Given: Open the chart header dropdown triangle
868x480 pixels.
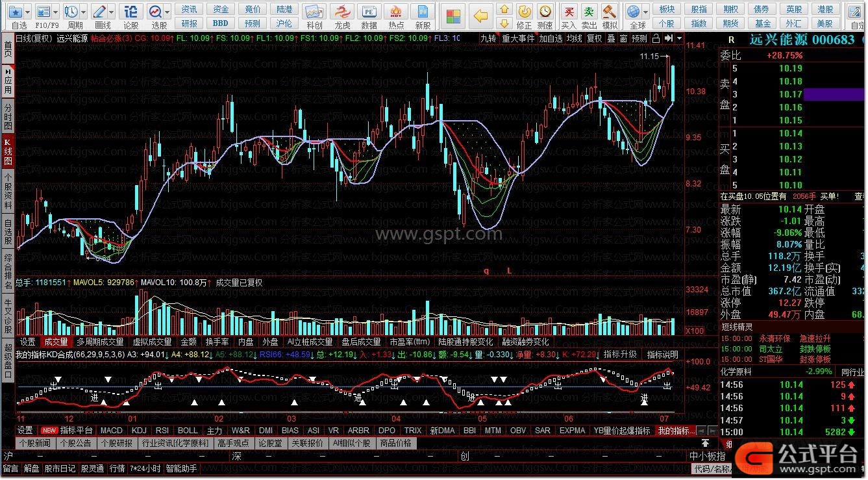Looking at the screenshot, I should point(679,38).
